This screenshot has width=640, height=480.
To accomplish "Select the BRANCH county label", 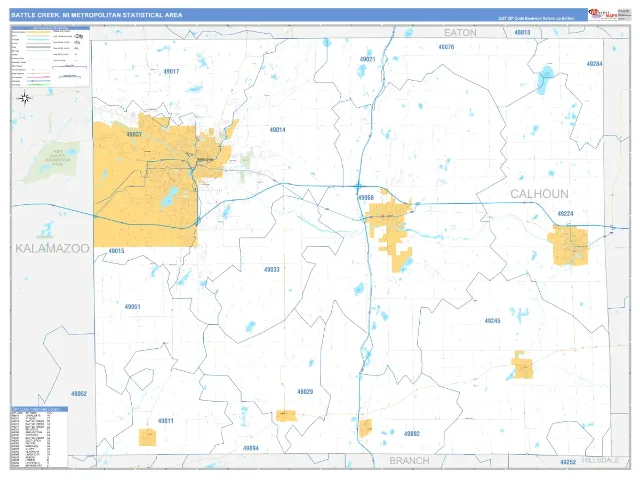I will pyautogui.click(x=409, y=461).
